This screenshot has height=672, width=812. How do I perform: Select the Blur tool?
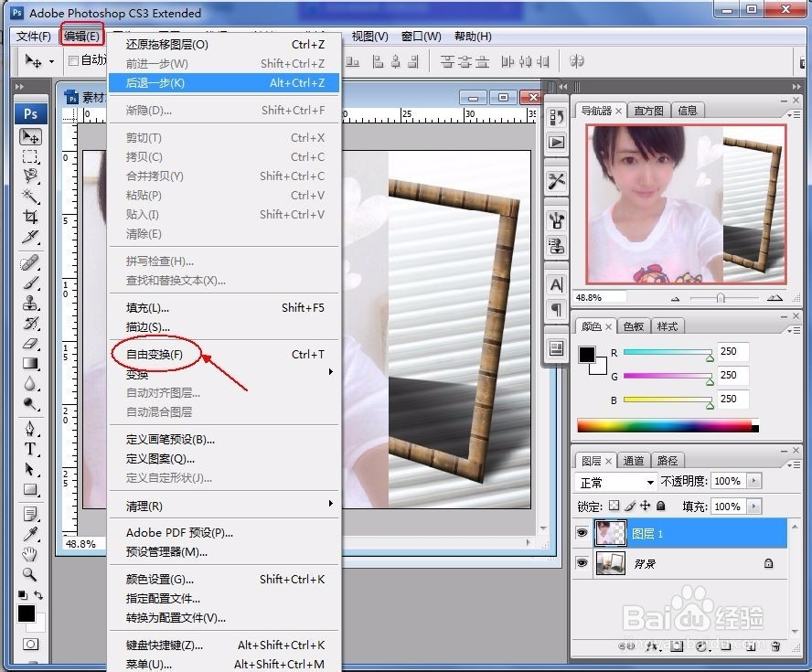[x=30, y=384]
